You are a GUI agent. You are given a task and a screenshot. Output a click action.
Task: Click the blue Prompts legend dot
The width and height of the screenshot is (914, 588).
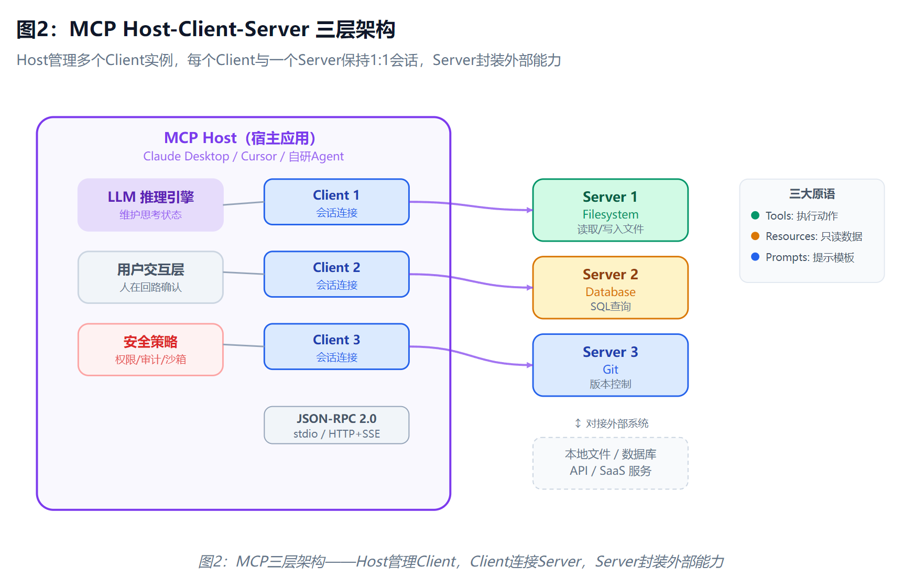pos(755,257)
